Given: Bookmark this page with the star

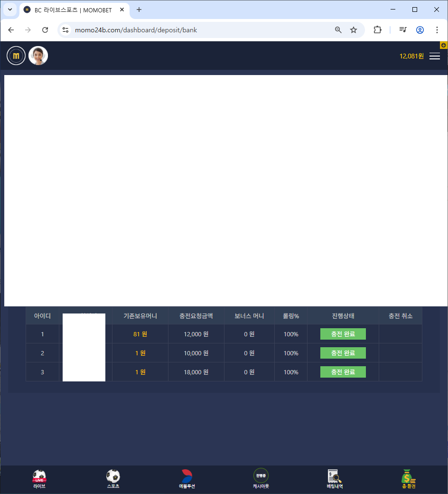Looking at the screenshot, I should [x=354, y=30].
